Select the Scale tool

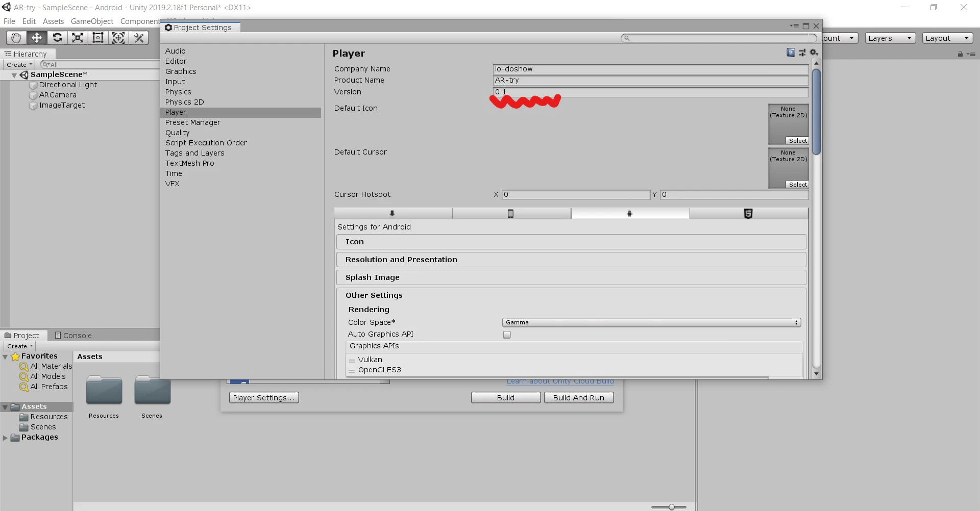coord(78,38)
